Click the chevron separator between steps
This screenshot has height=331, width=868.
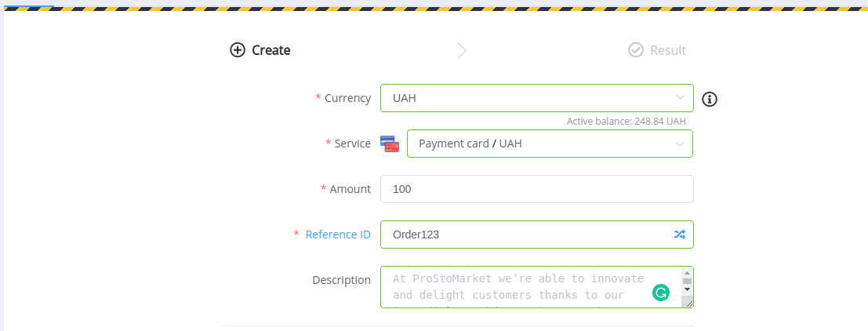(462, 50)
